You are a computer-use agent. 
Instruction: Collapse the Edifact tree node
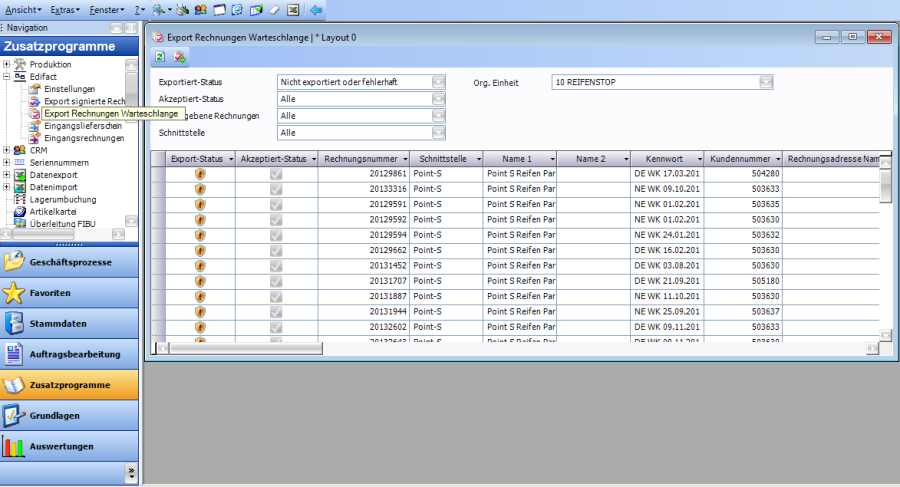click(7, 76)
